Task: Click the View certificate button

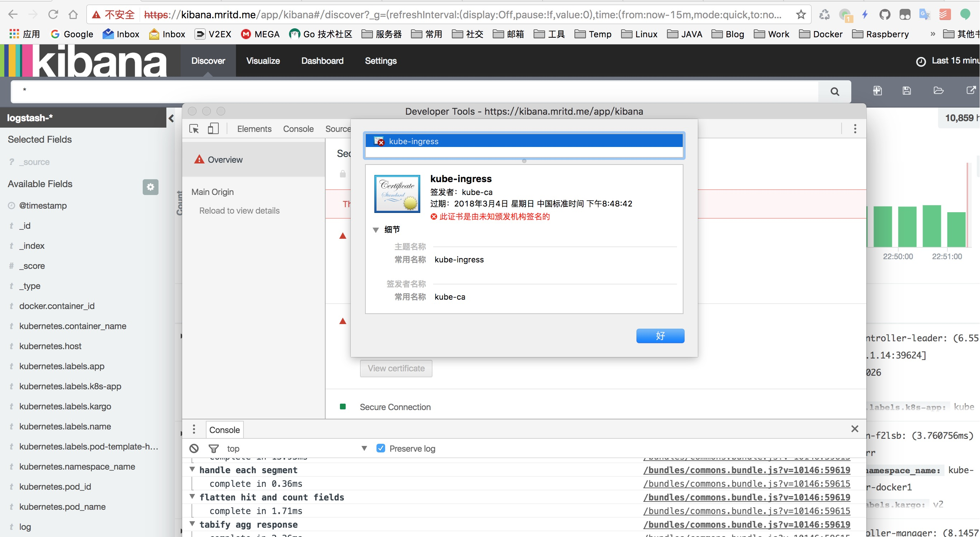Action: [396, 368]
